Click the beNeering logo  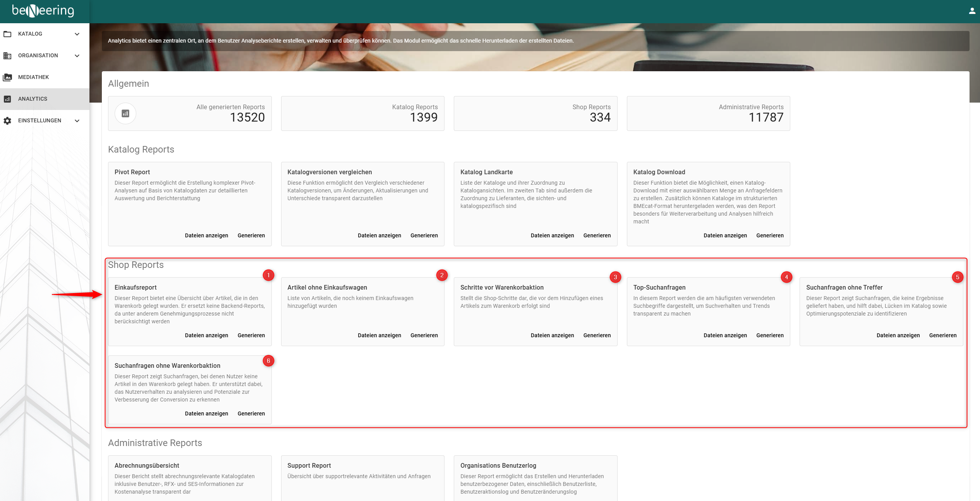click(43, 11)
